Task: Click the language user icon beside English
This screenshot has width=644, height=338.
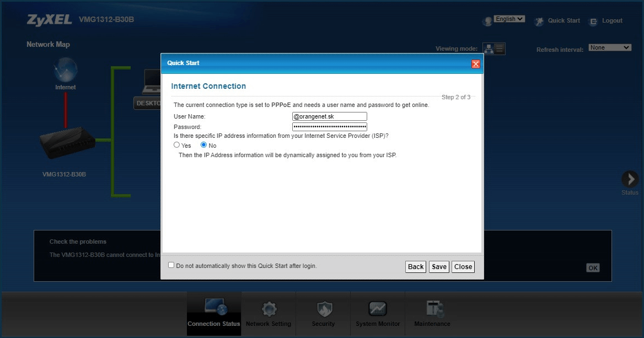Action: pos(487,22)
